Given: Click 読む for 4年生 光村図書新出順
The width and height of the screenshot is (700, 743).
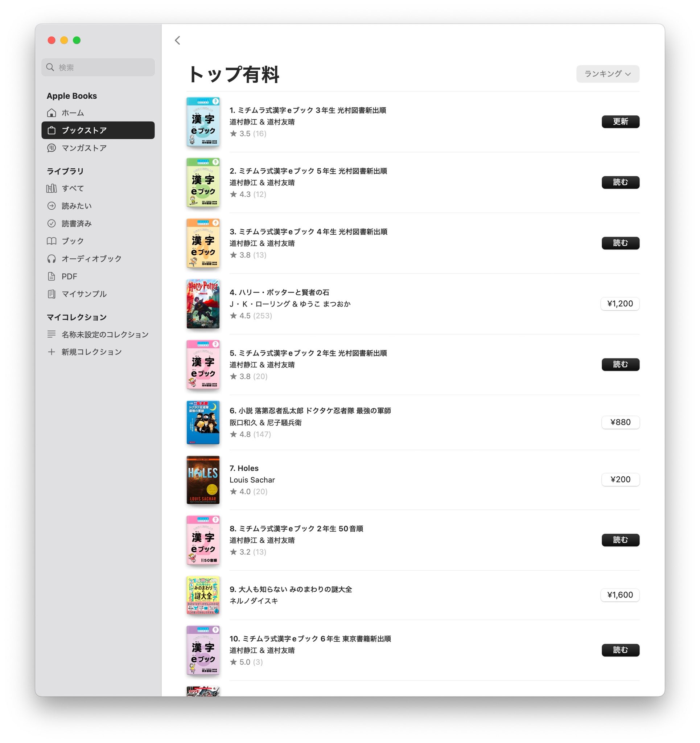Looking at the screenshot, I should [620, 243].
